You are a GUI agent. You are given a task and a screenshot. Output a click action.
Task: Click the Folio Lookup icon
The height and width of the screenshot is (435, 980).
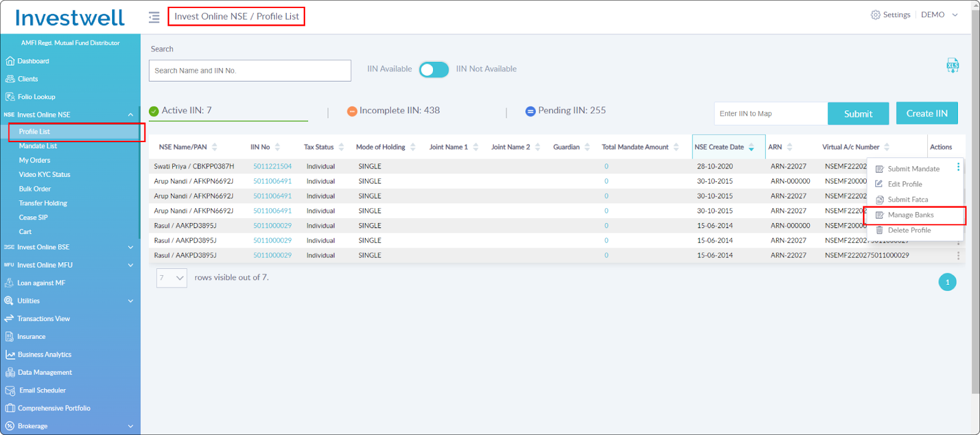click(10, 97)
